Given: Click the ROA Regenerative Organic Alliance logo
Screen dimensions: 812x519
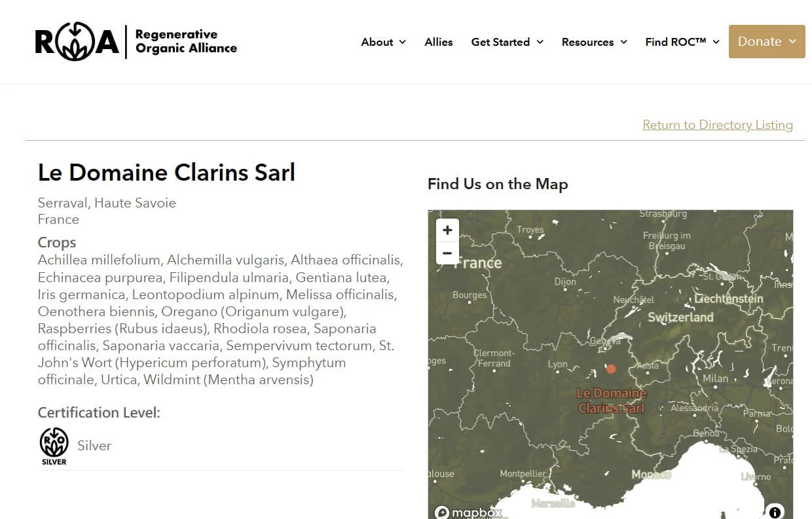Looking at the screenshot, I should (x=136, y=41).
